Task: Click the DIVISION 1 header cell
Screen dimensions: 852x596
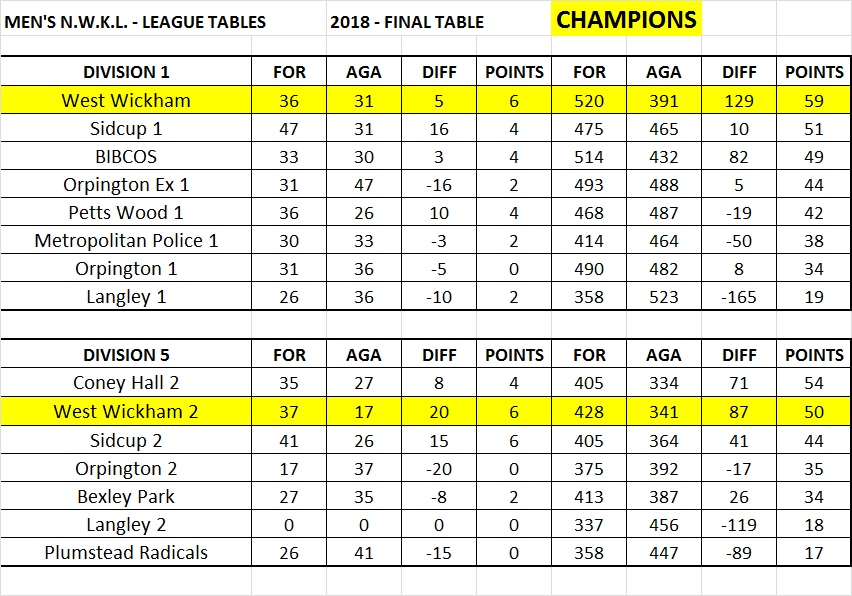Action: (x=126, y=72)
